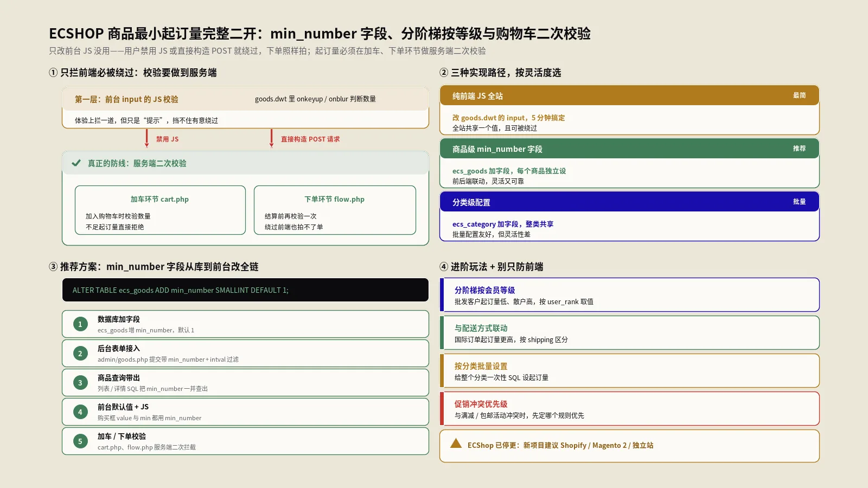Viewport: 868px width, 488px height.
Task: Click the number 1 circle for 数据库加字段
Action: pos(80,324)
